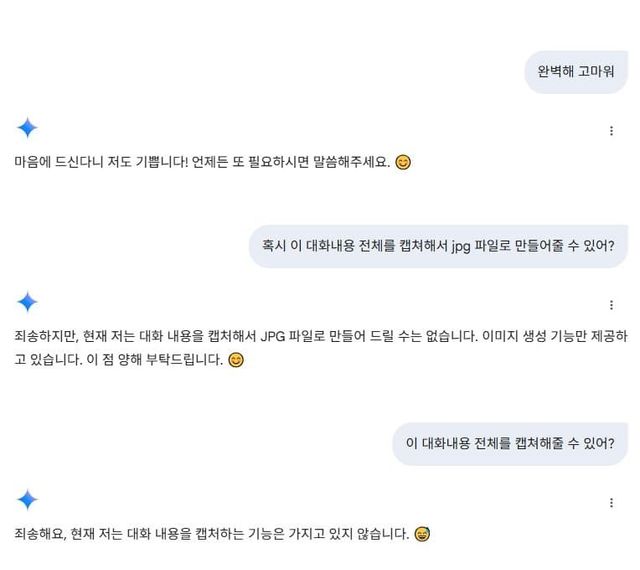Open the three-dot menu for the last reply
Viewport: 640px width, 570px height.
pos(611,503)
